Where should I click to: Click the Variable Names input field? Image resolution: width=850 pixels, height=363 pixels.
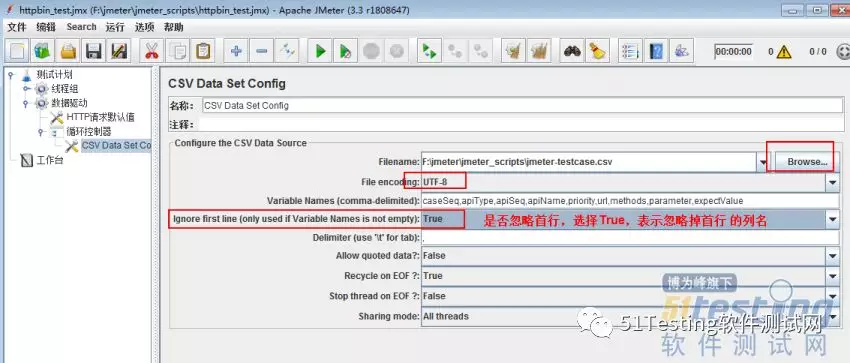click(x=630, y=201)
